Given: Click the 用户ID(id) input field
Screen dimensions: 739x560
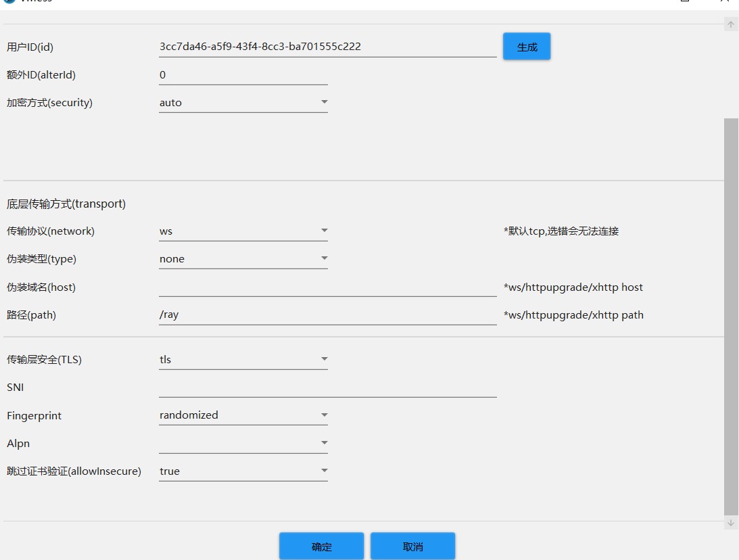Looking at the screenshot, I should pyautogui.click(x=327, y=47).
